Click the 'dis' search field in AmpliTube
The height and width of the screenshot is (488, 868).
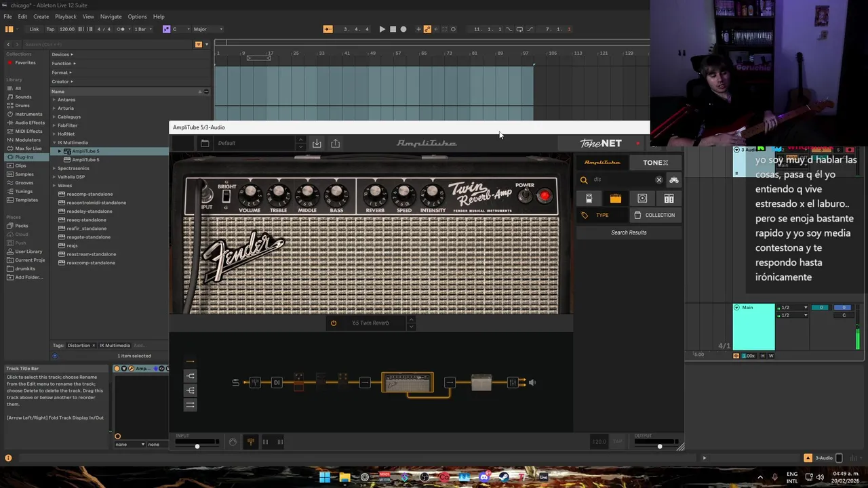pos(621,180)
